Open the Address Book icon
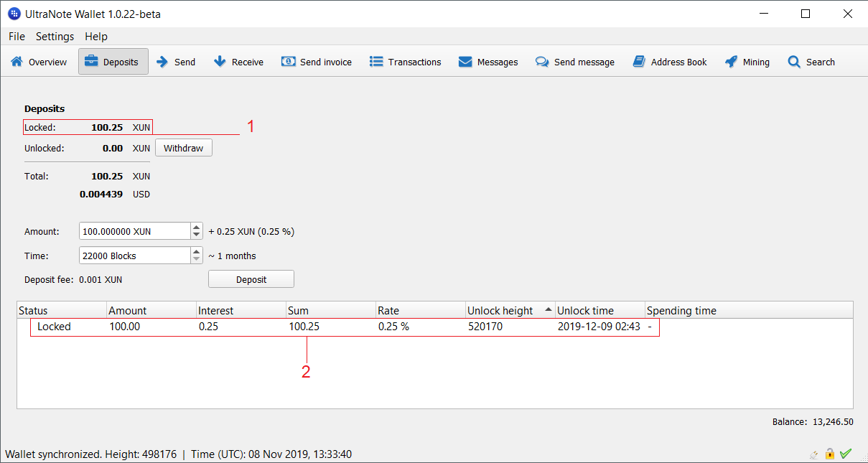 click(639, 62)
